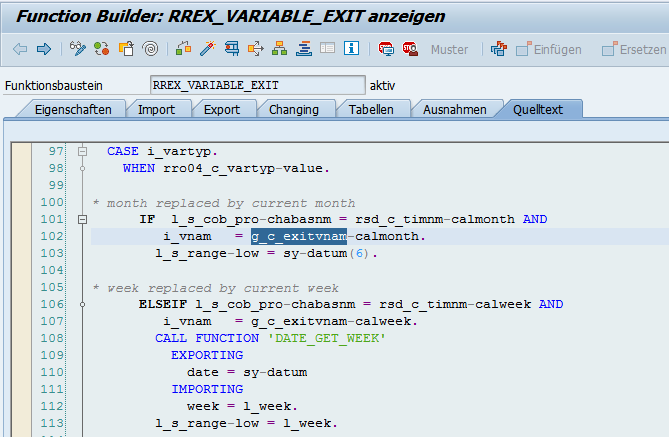Click the comment 'month replaced by current month'
This screenshot has width=669, height=437.
[231, 203]
